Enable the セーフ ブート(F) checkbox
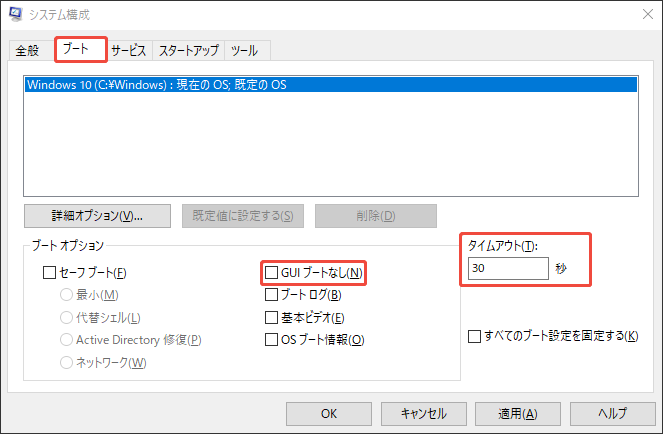This screenshot has width=663, height=434. (49, 272)
